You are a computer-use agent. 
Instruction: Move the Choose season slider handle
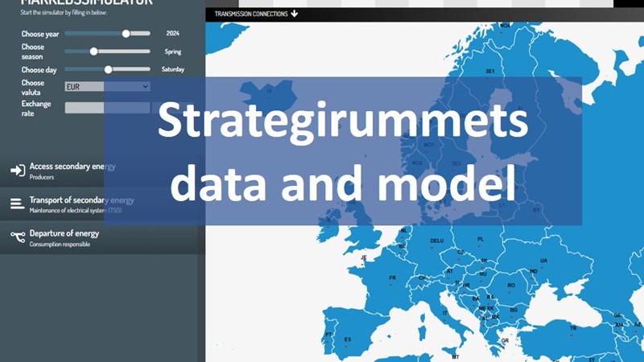[93, 51]
